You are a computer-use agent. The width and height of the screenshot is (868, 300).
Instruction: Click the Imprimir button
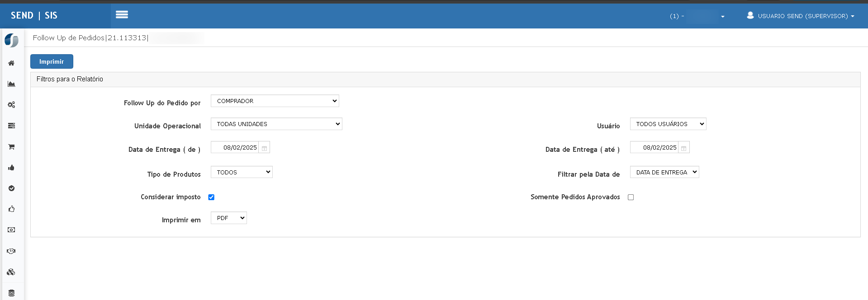coord(52,61)
